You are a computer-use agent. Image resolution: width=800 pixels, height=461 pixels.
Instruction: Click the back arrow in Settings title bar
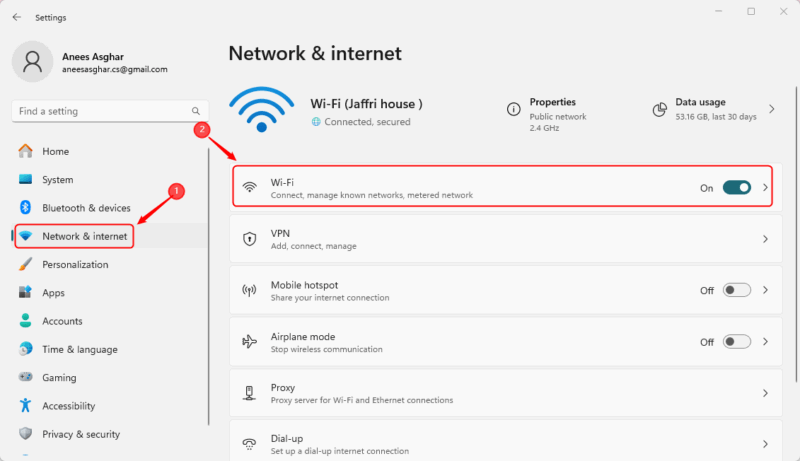click(x=16, y=17)
